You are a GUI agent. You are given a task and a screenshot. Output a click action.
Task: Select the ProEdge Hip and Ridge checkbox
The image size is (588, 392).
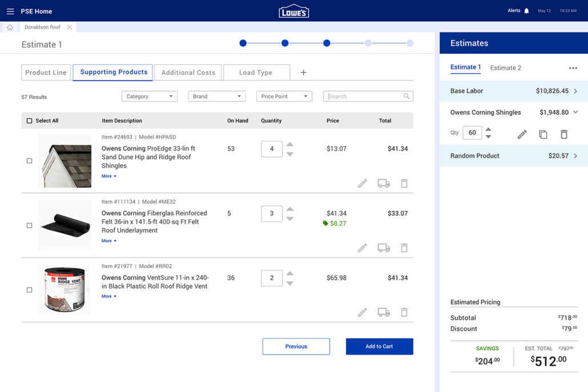[x=29, y=161]
